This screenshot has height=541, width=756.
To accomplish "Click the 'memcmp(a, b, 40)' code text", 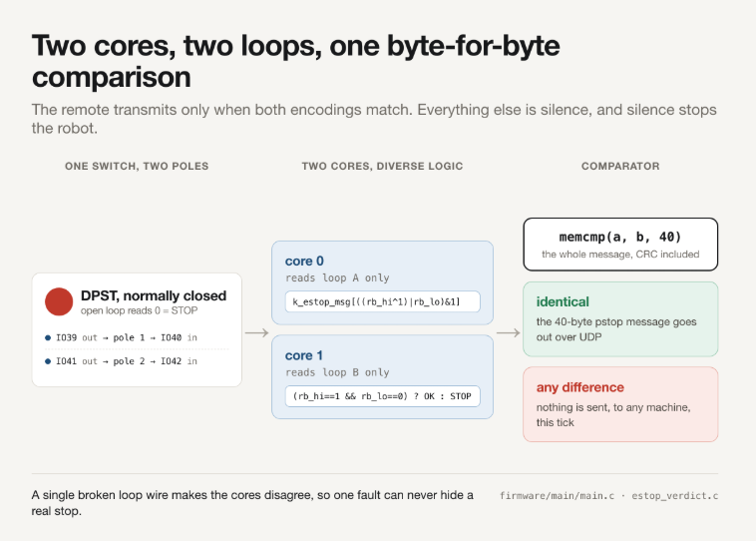I will click(620, 237).
